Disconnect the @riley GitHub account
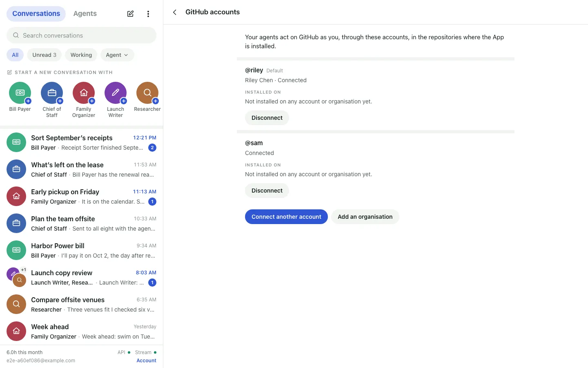Image resolution: width=588 pixels, height=368 pixels. 267,118
